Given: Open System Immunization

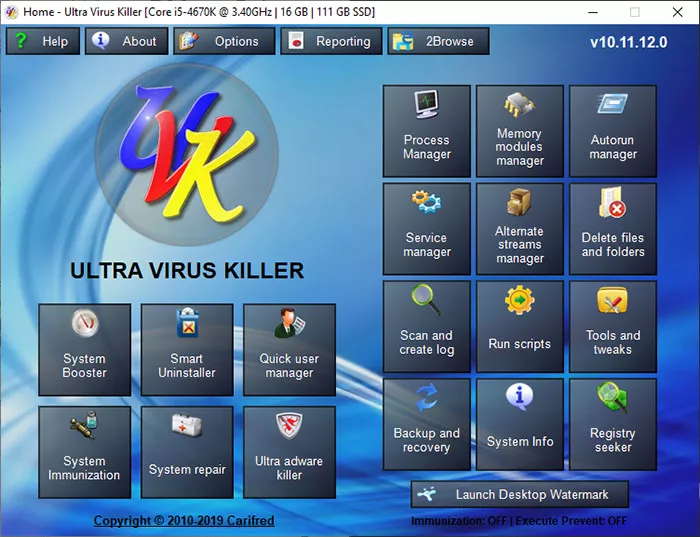Looking at the screenshot, I should point(85,452).
